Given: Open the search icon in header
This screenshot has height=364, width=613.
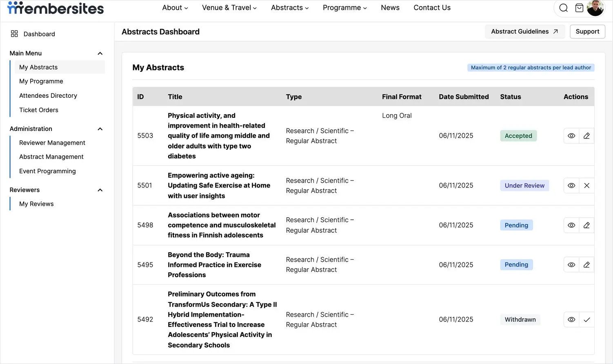Looking at the screenshot, I should click(564, 8).
